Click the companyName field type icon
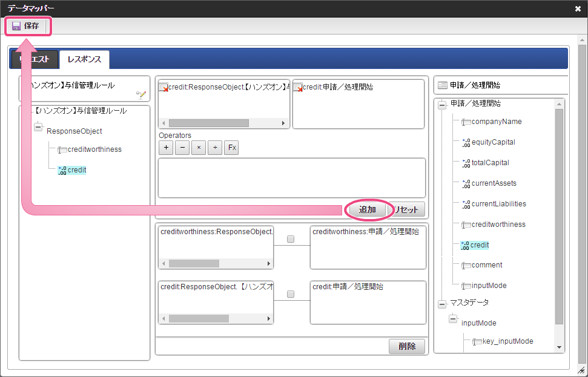The width and height of the screenshot is (588, 377). coord(466,122)
